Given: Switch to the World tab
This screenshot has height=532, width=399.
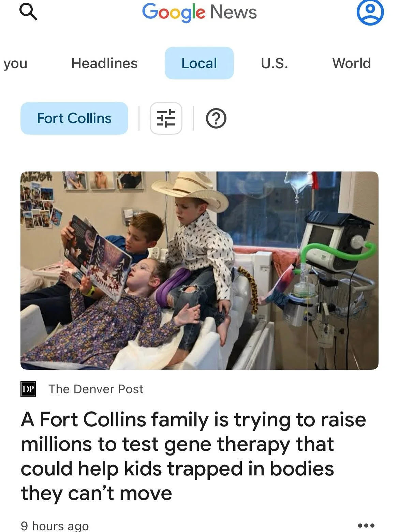Looking at the screenshot, I should pos(352,63).
